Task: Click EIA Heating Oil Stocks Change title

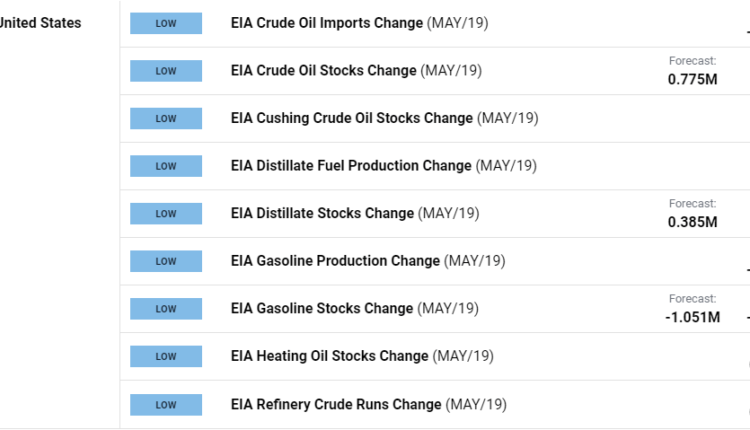Action: pos(329,356)
